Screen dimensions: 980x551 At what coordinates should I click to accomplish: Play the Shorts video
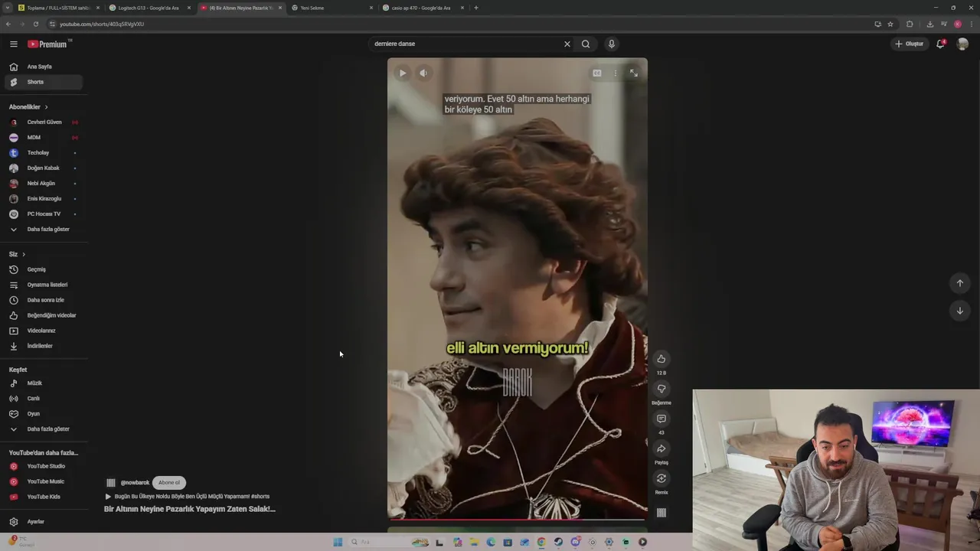(x=403, y=73)
